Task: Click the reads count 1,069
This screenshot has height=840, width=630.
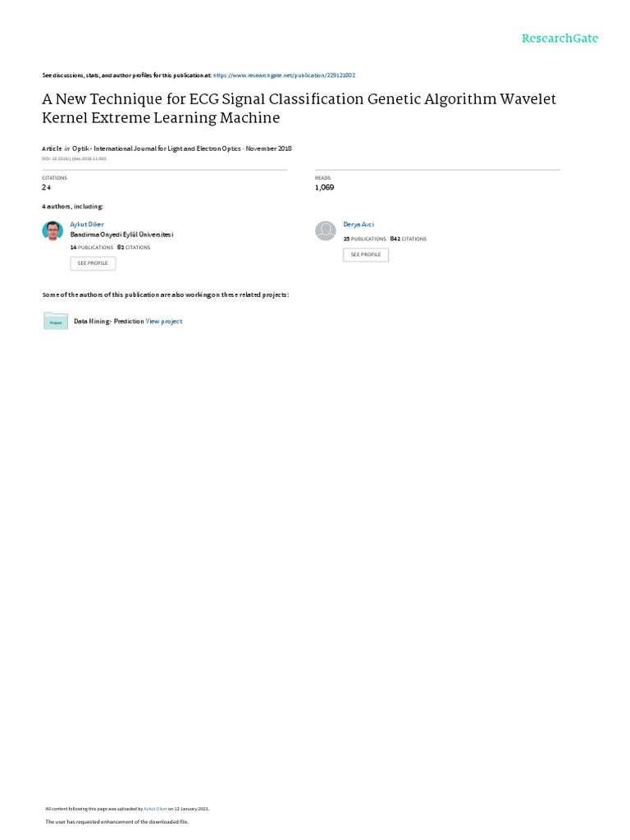Action: 324,188
